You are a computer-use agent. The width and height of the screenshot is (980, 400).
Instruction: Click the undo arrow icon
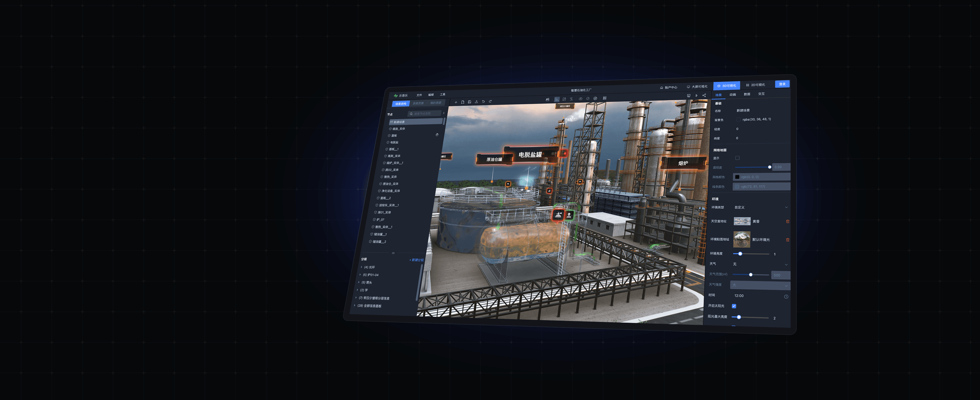point(483,102)
